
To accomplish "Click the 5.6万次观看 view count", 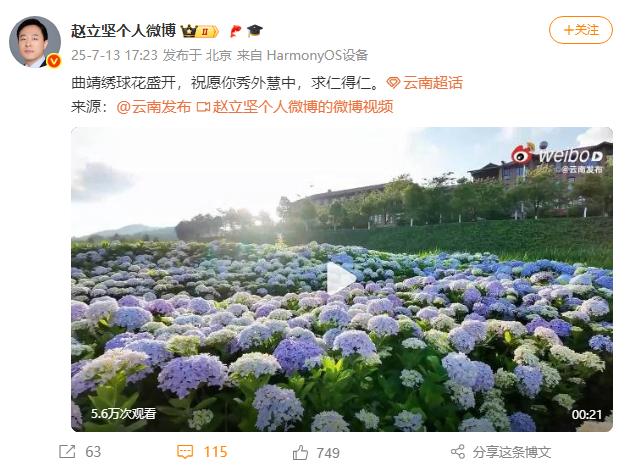I will point(123,413).
